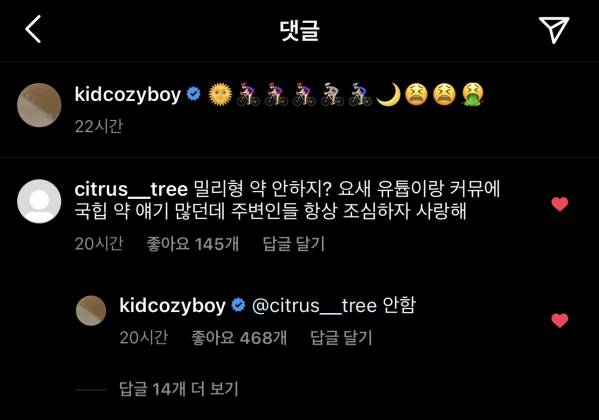
Task: Click verified badge beside caption kidcozyboy
Action: [x=194, y=94]
